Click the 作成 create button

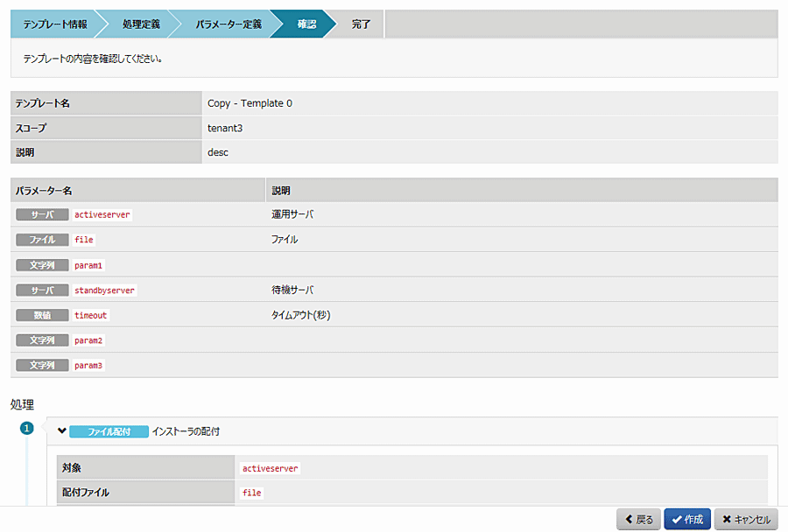(x=687, y=519)
